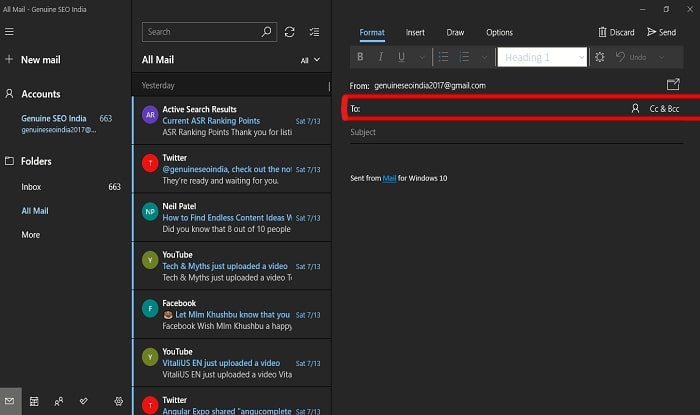Click in the To recipient field
The width and height of the screenshot is (700, 415).
coord(493,108)
